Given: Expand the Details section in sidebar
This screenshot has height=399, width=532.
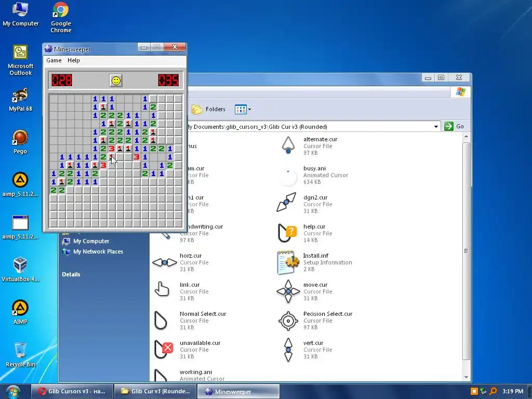Looking at the screenshot, I should coord(71,274).
